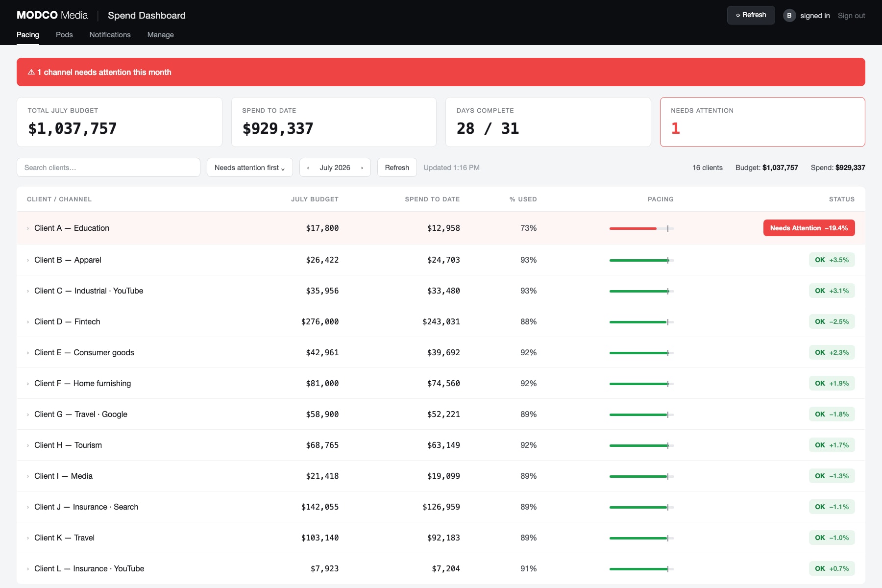Click the OK −2.5% status badge
This screenshot has width=882, height=588.
pos(832,321)
